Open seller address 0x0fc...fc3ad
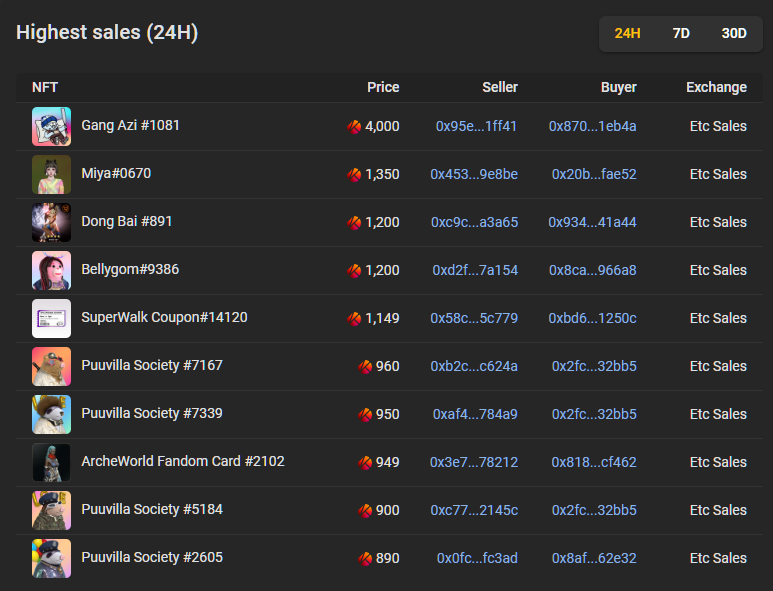This screenshot has width=773, height=591. 477,558
